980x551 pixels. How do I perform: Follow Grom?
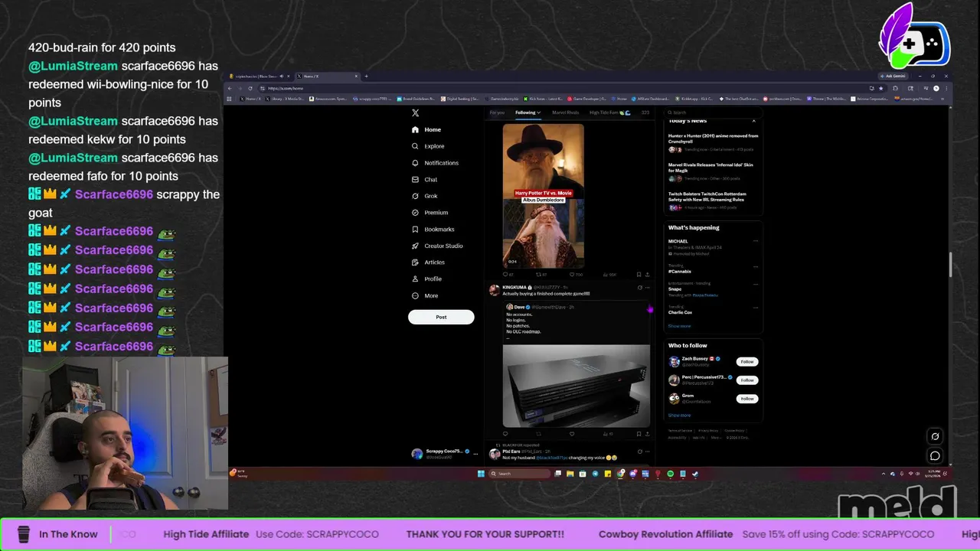(746, 399)
